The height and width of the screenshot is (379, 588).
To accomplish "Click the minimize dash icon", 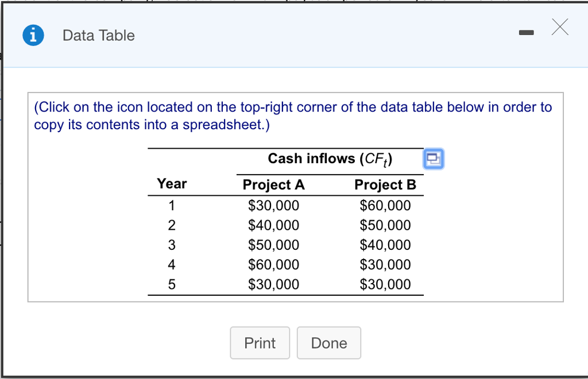I will [526, 33].
